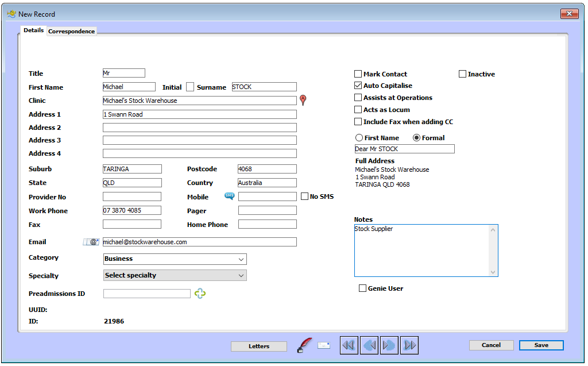
Task: Open the Category dropdown showing Business
Action: point(174,259)
